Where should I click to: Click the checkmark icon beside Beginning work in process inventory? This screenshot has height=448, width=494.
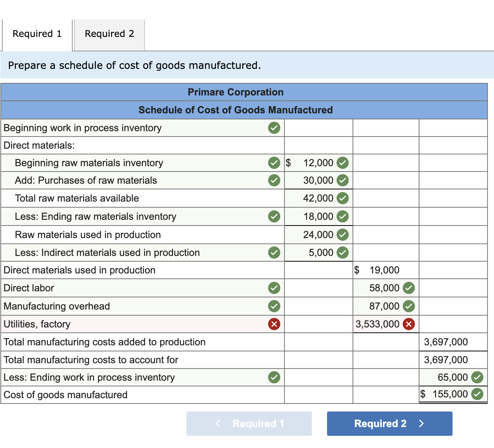[x=274, y=128]
